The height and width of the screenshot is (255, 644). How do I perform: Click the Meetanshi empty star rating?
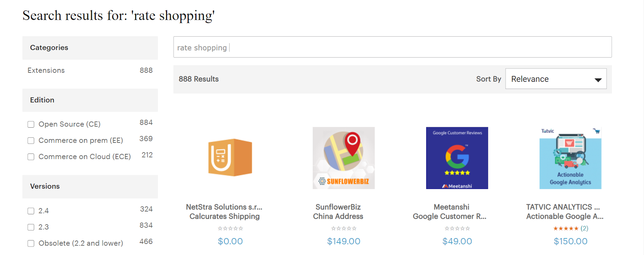point(457,228)
